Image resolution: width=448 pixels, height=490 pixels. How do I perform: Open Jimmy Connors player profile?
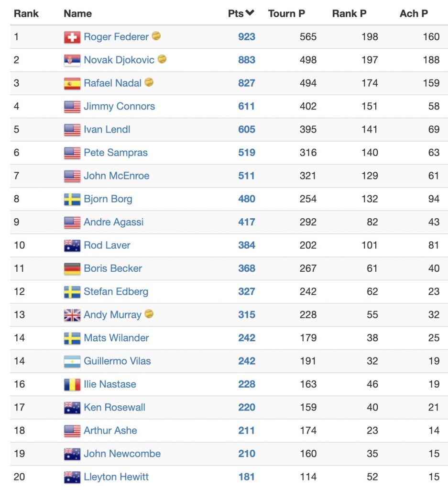click(x=119, y=106)
